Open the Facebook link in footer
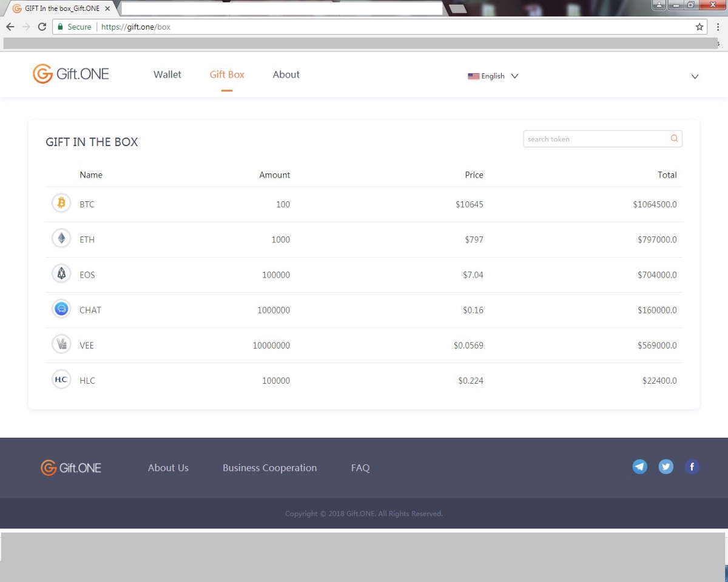The image size is (728, 582). click(x=692, y=466)
